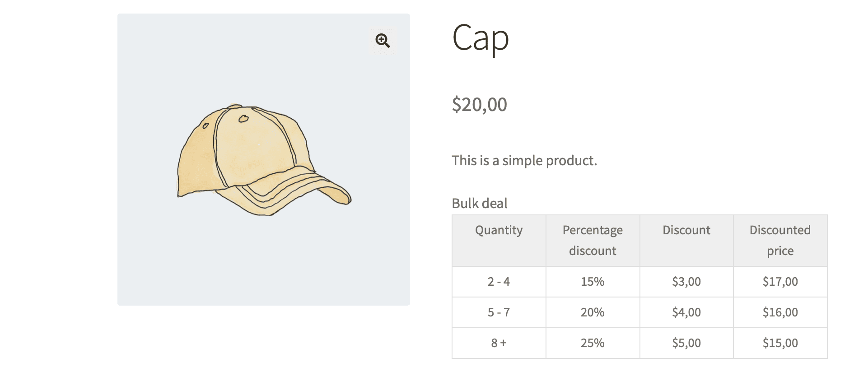
Task: Select the Percentage discount column header
Action: pos(593,240)
